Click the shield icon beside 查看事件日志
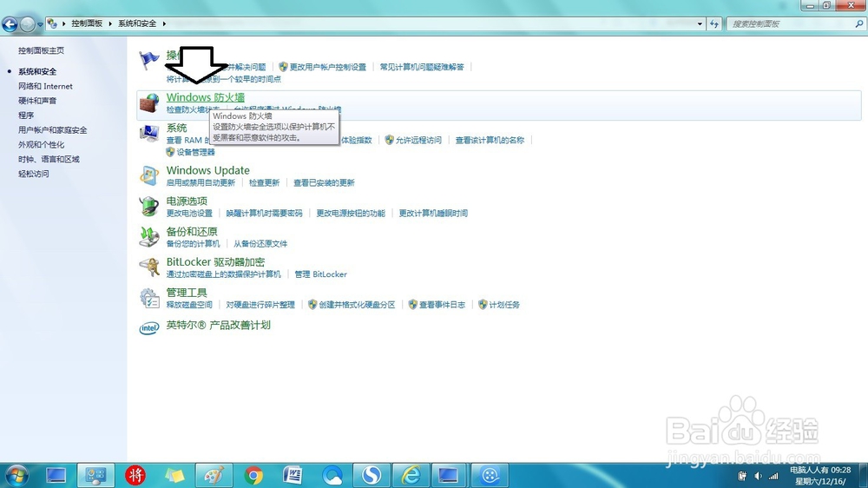The height and width of the screenshot is (488, 868). pos(412,305)
